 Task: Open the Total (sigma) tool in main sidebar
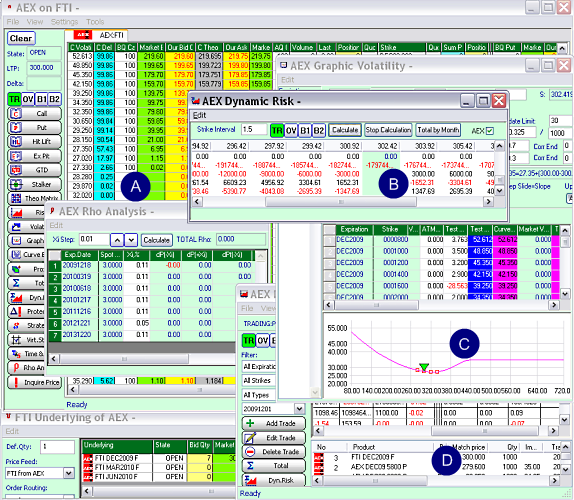(26, 283)
